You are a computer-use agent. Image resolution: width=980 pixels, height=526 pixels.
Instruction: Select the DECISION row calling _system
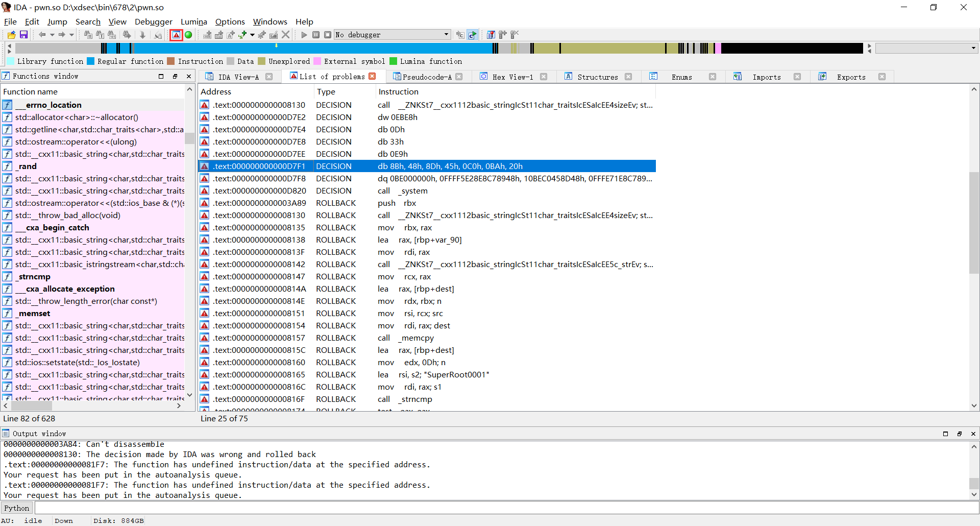click(427, 190)
